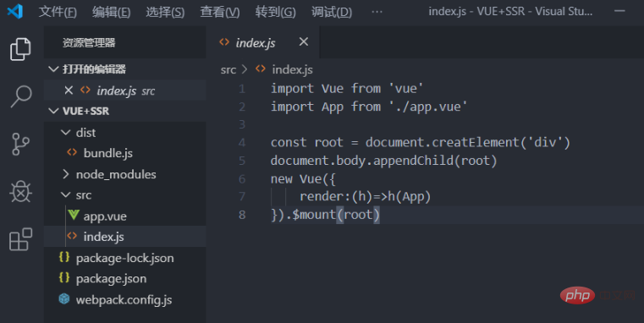
Task: Open the Explorer view in activity bar
Action: click(20, 49)
